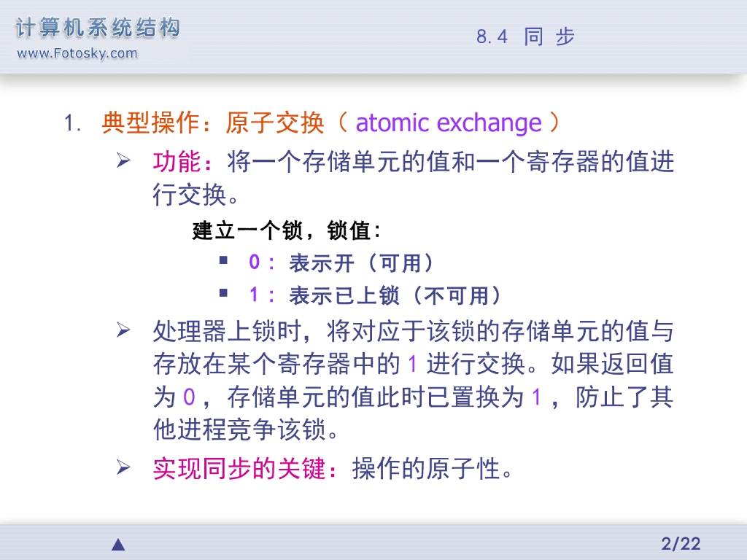
Task: Click the purple atomic exchange text
Action: tap(449, 122)
